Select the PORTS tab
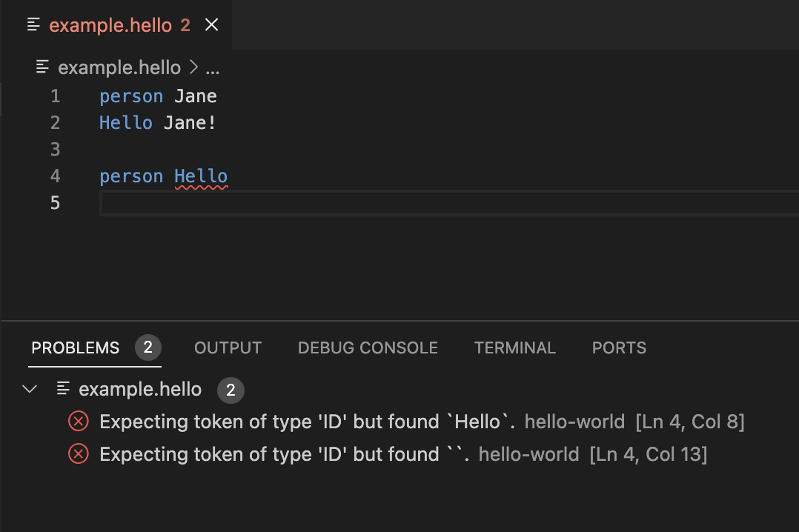The height and width of the screenshot is (532, 799). click(x=619, y=348)
